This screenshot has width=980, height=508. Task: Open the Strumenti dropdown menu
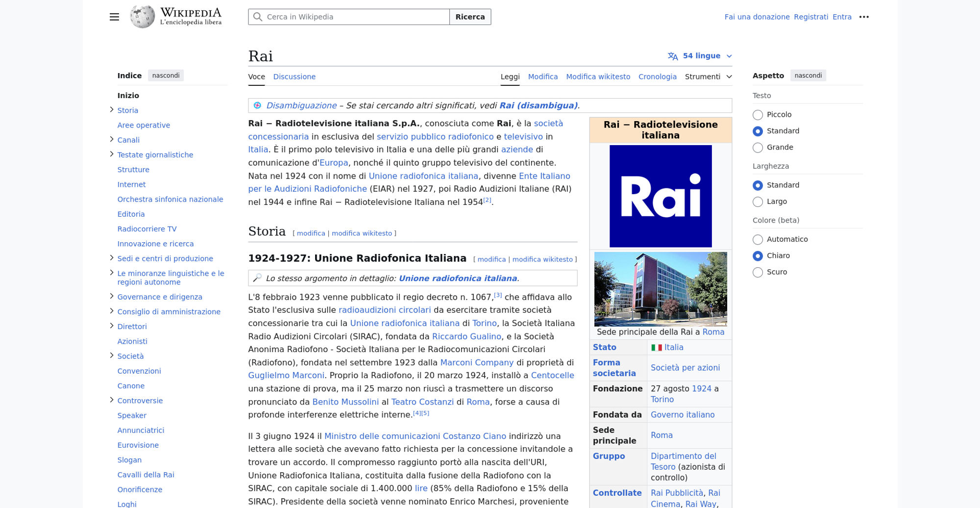click(709, 76)
